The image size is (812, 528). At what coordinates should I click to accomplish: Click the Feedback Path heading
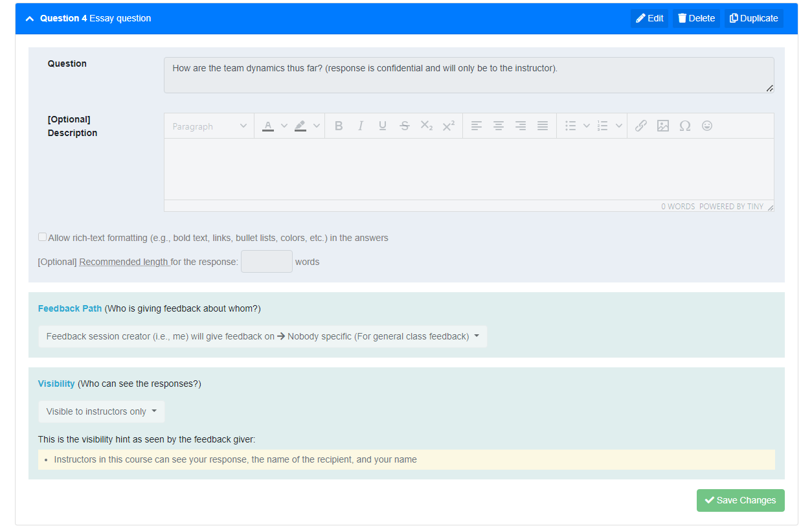70,308
